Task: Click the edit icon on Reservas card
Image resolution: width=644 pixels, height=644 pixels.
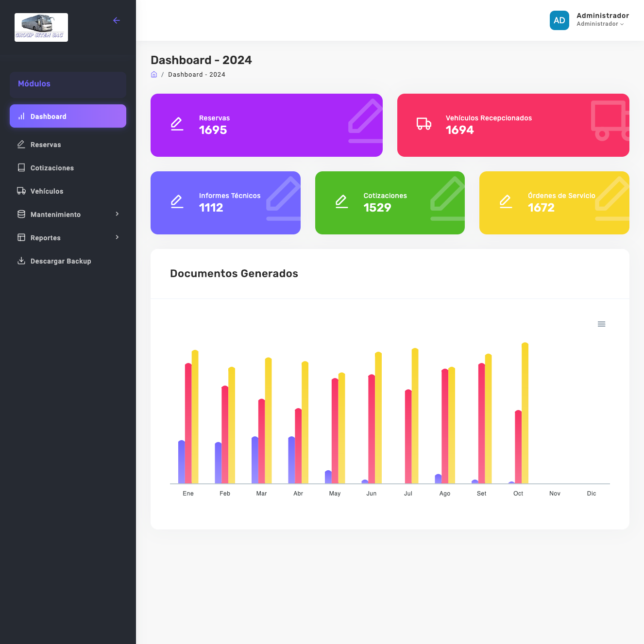Action: tap(177, 124)
